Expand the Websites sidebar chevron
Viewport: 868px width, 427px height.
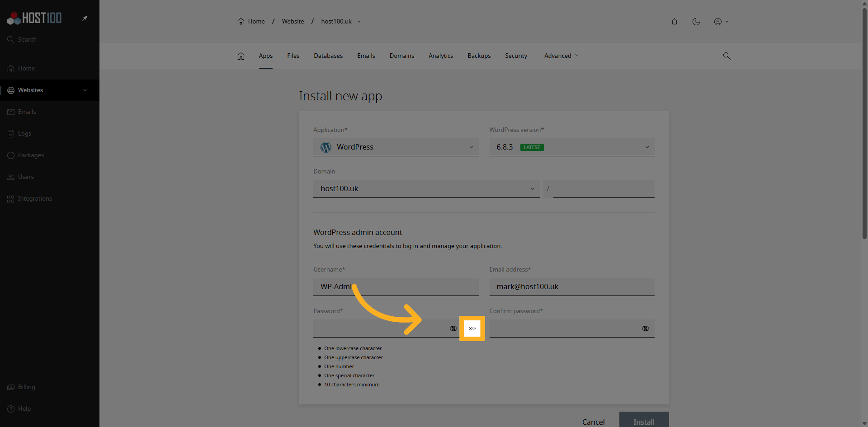pyautogui.click(x=85, y=90)
